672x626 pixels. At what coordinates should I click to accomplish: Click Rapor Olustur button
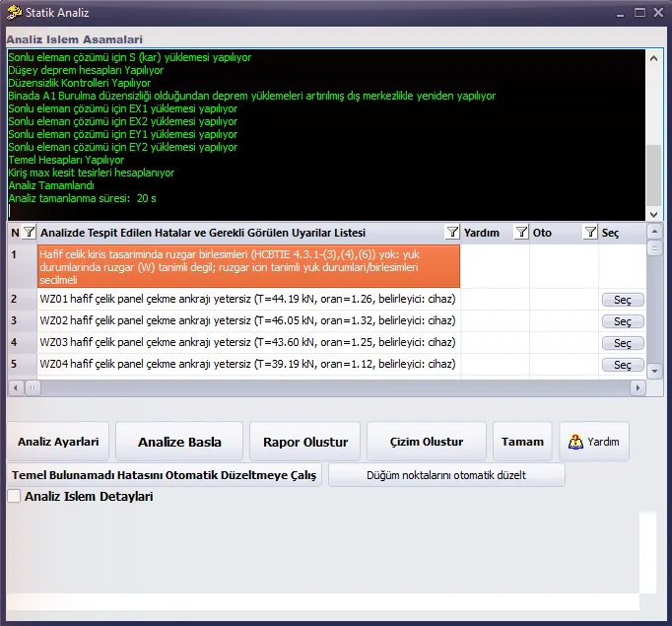tap(305, 442)
